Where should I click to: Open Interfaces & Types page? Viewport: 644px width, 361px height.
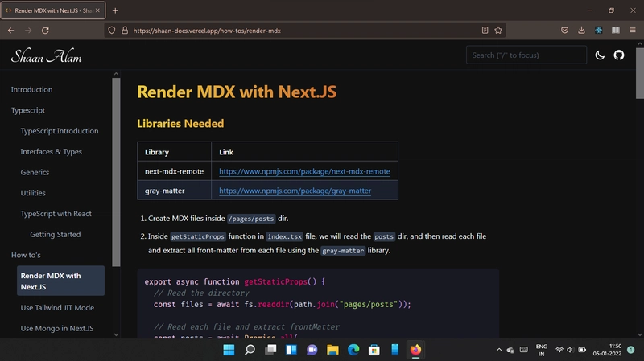click(52, 152)
